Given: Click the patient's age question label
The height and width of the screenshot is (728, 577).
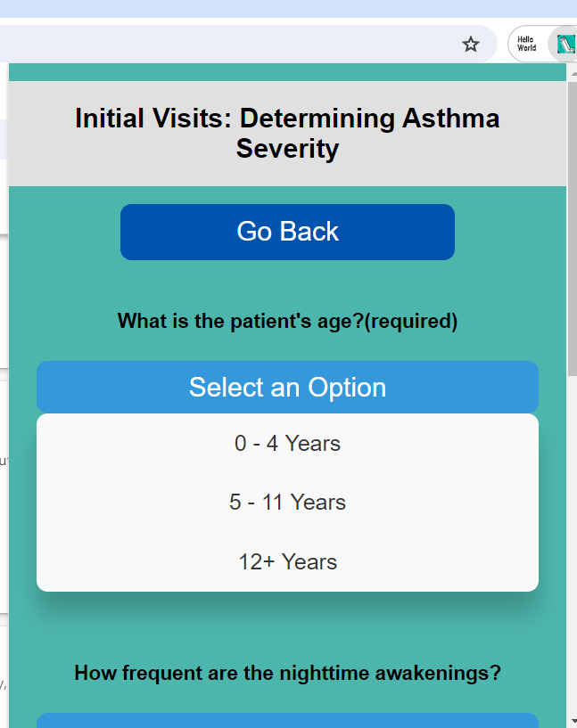Looking at the screenshot, I should (287, 321).
